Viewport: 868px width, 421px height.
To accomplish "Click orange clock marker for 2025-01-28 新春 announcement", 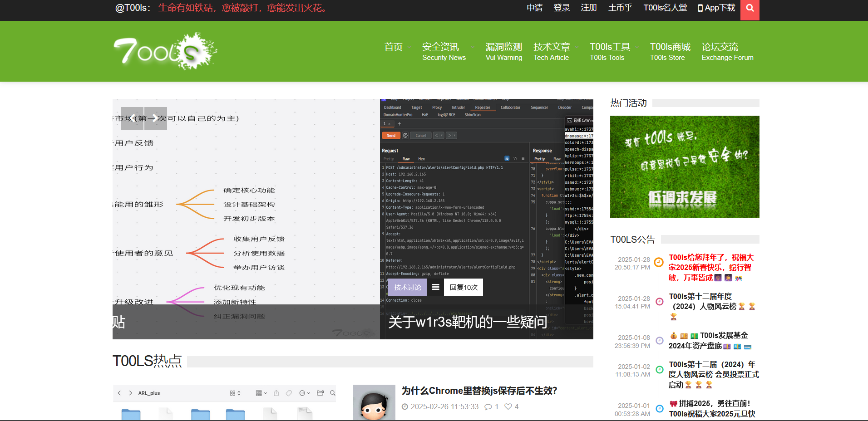I will tap(659, 262).
